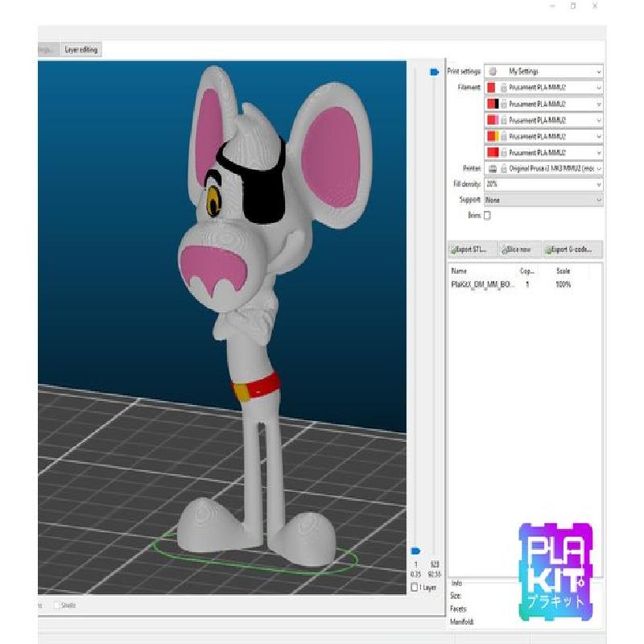Screen dimensions: 644x644
Task: Open the first filament preset dropdown
Action: coord(543,88)
